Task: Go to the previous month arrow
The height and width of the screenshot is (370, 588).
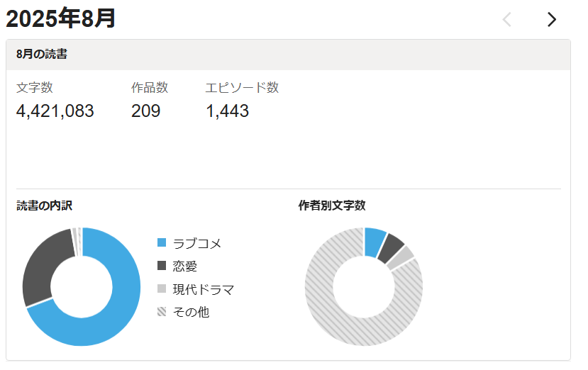Action: click(x=506, y=20)
